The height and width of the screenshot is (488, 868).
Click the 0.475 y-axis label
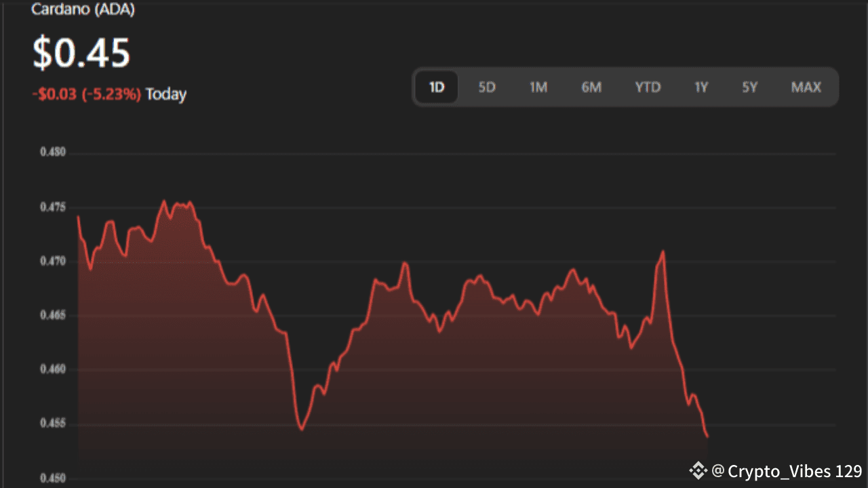[x=52, y=207]
